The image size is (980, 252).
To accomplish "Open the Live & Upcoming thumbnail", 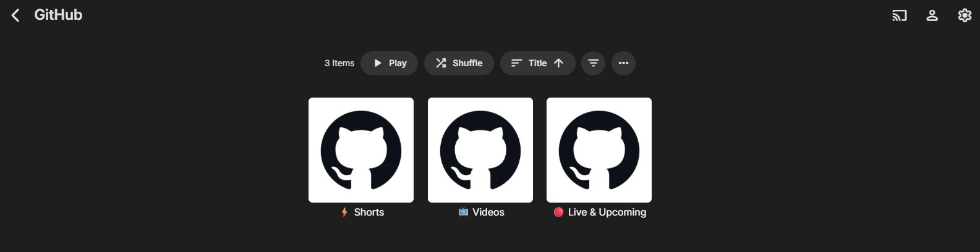I will 599,150.
